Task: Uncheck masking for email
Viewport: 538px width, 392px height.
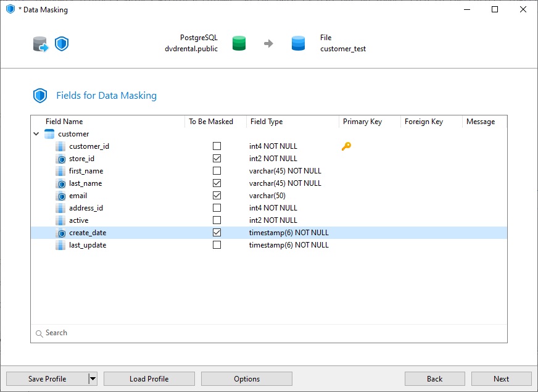Action: pos(217,196)
